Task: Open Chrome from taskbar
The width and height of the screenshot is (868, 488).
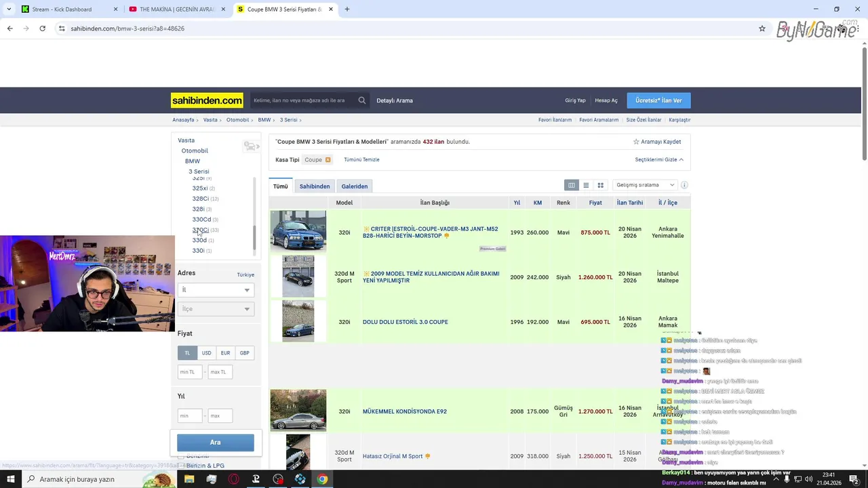Action: [x=323, y=479]
